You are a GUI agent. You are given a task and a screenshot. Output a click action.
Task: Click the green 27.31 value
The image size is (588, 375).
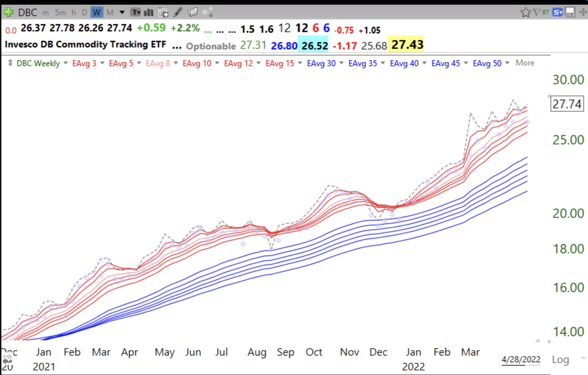pos(253,45)
